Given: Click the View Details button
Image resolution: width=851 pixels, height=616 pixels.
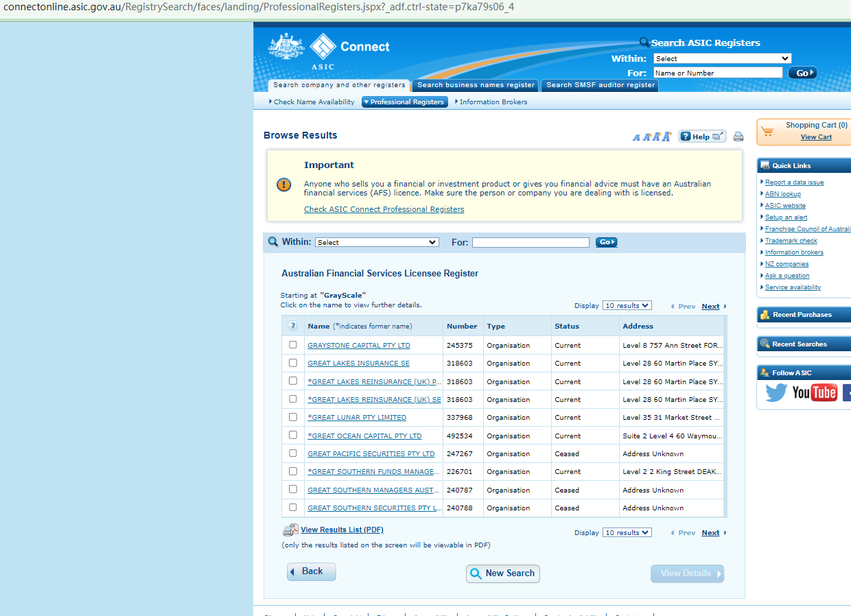Looking at the screenshot, I should (x=687, y=573).
